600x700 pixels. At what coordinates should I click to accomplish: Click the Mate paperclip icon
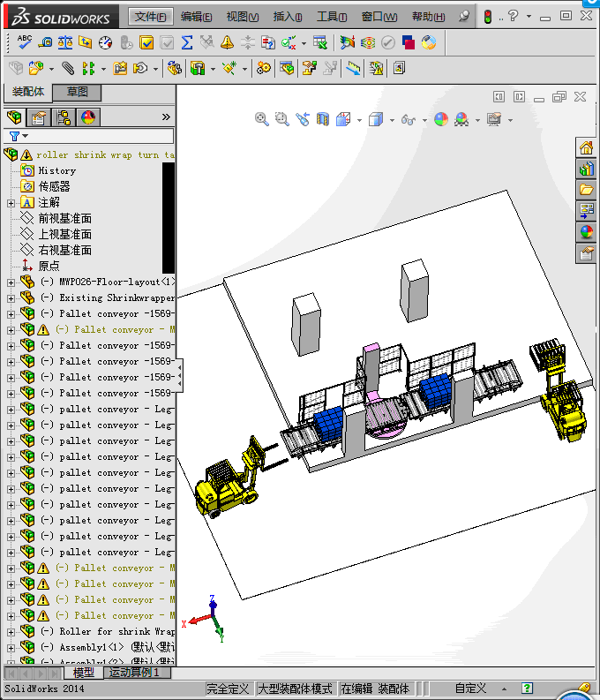pos(68,68)
